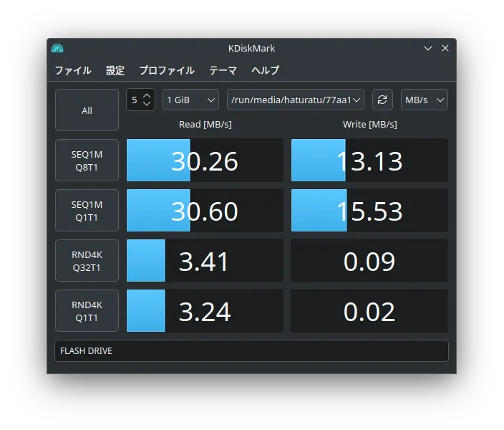This screenshot has height=430, width=504.
Task: Click the refresh storage list icon
Action: pyautogui.click(x=382, y=100)
